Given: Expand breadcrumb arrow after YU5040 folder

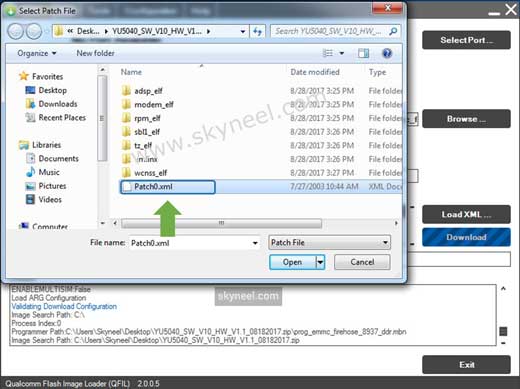Looking at the screenshot, I should coord(209,31).
